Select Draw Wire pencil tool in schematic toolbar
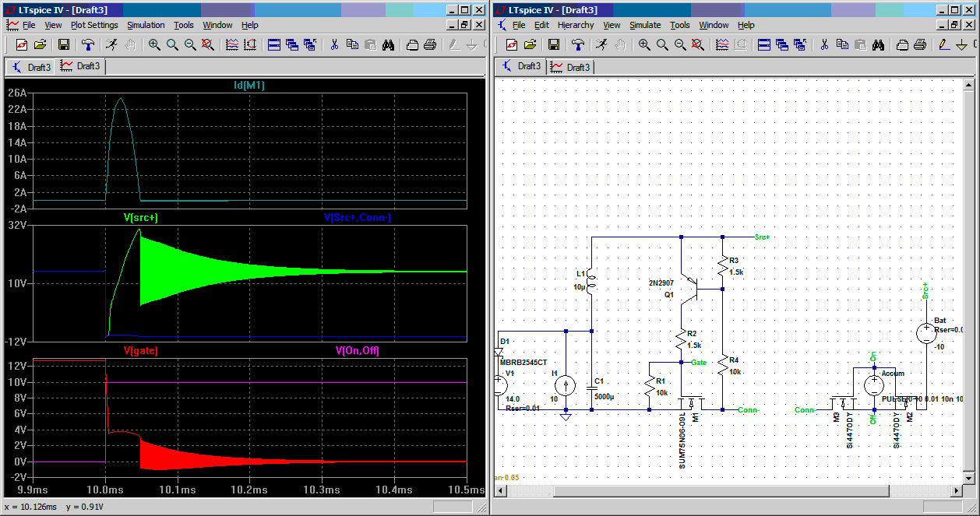 pos(943,44)
